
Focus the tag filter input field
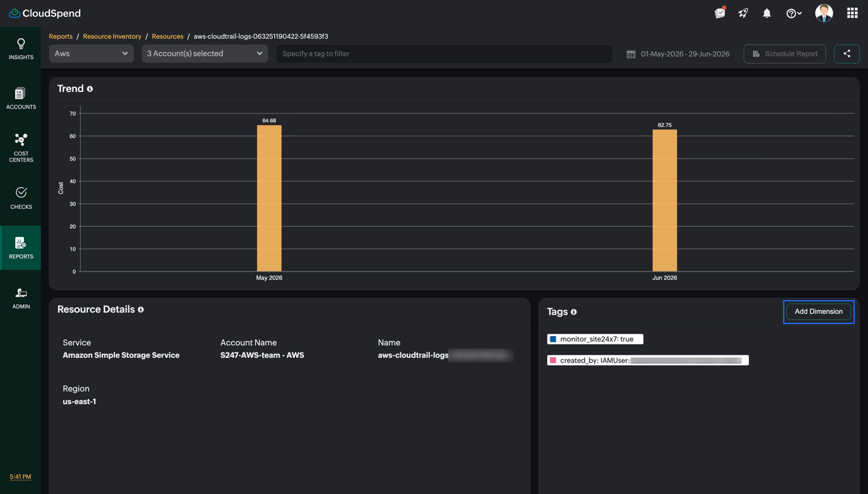[444, 54]
